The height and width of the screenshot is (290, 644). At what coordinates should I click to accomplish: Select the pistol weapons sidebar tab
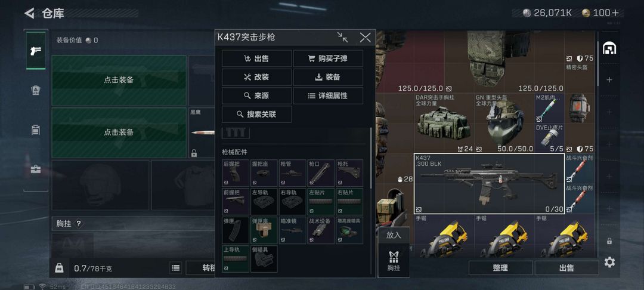tap(36, 51)
